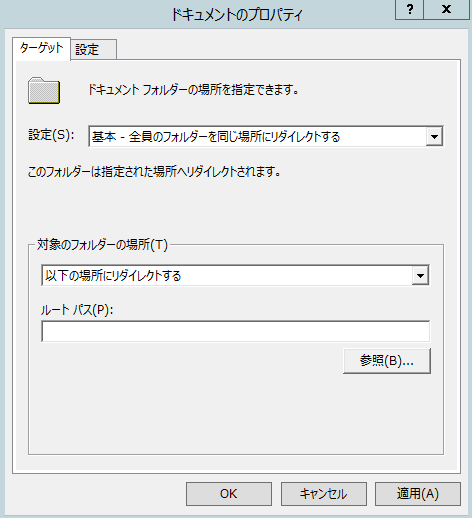Confirm with the OK button
The height and width of the screenshot is (518, 472).
pos(229,494)
